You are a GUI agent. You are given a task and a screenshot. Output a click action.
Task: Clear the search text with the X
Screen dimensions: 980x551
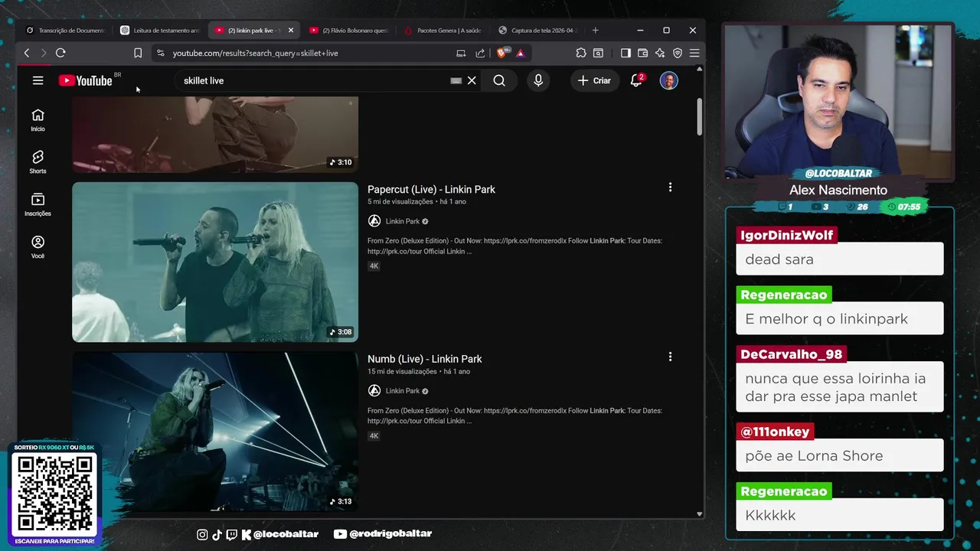[x=472, y=80]
